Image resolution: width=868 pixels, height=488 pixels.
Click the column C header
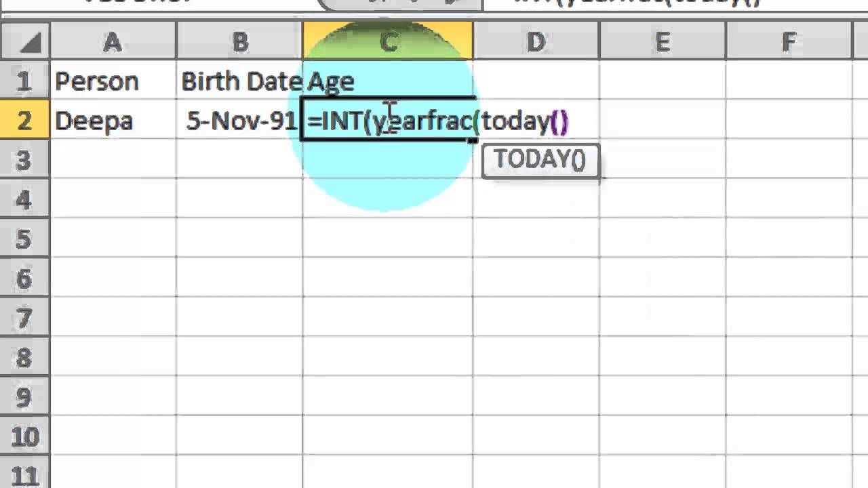tap(388, 42)
